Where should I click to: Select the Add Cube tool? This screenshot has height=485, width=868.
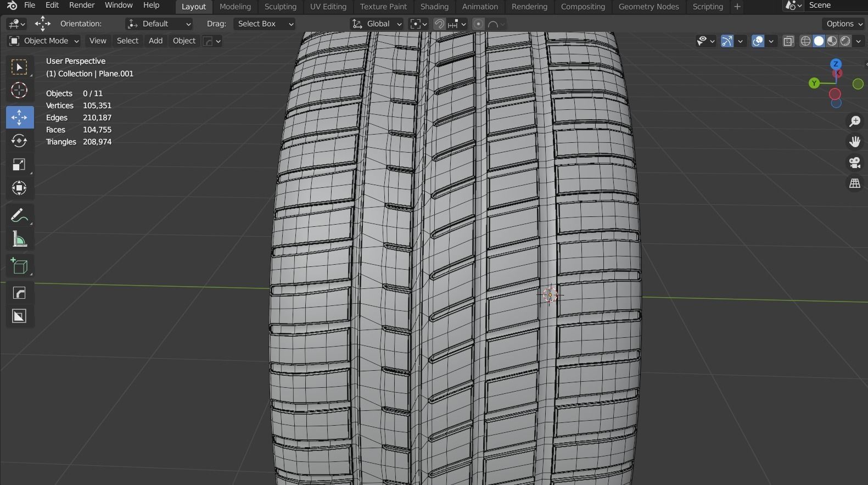[x=19, y=266]
